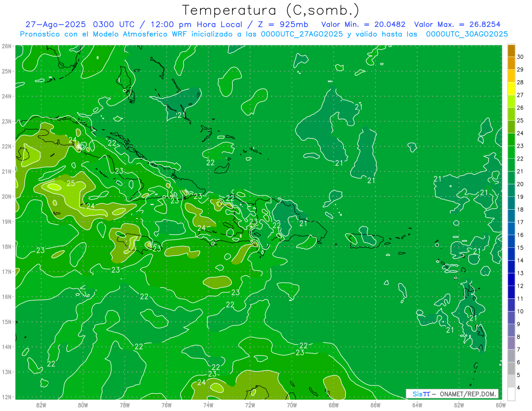
Task: Click the 70W longitude axis label
Action: pyautogui.click(x=292, y=405)
